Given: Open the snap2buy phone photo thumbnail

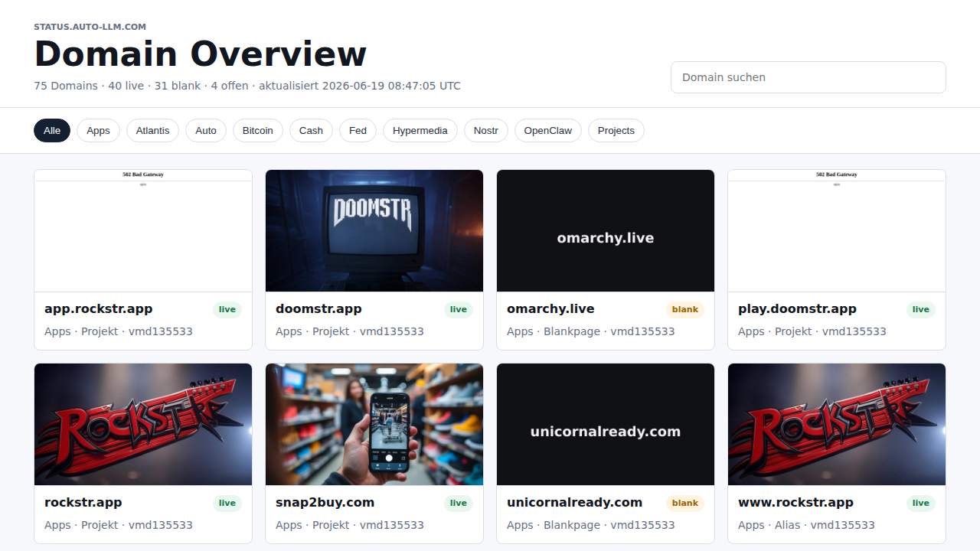Looking at the screenshot, I should tap(374, 424).
